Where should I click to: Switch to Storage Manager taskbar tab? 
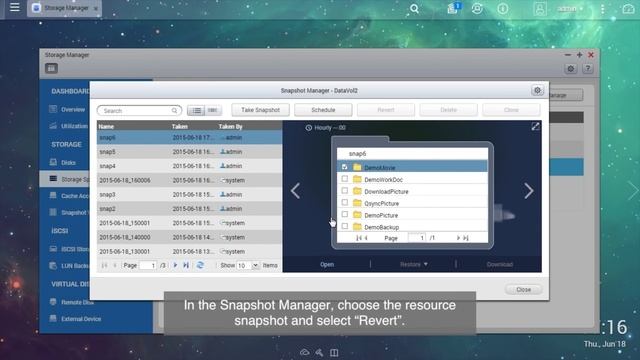64,8
